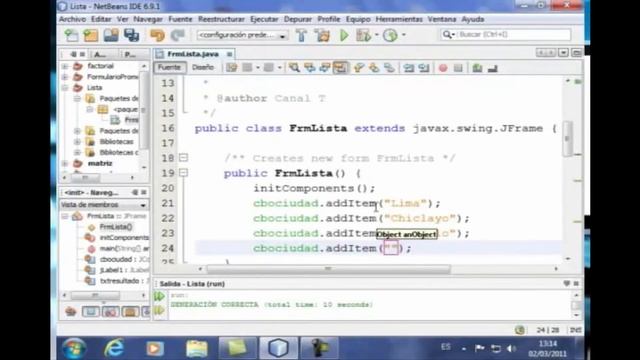Image resolution: width=640 pixels, height=360 pixels.
Task: Run the project with green play icon
Action: point(344,36)
